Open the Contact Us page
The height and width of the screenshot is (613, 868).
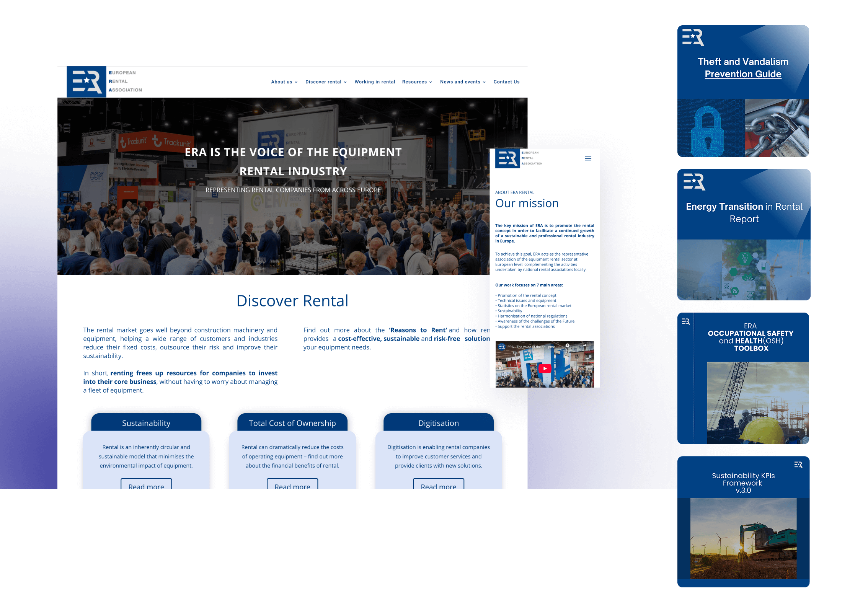506,82
